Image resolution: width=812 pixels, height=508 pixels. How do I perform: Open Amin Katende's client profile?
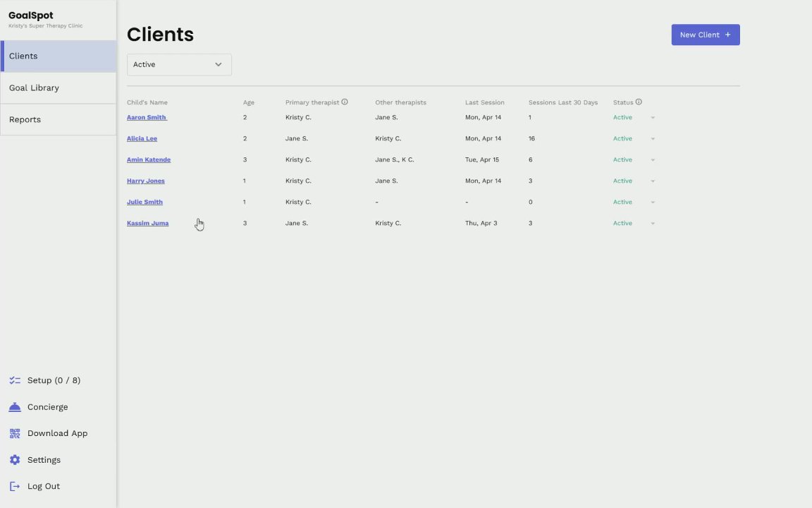[x=149, y=159]
